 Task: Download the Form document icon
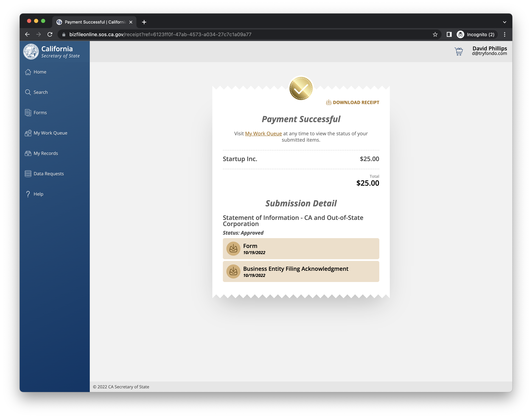(233, 249)
